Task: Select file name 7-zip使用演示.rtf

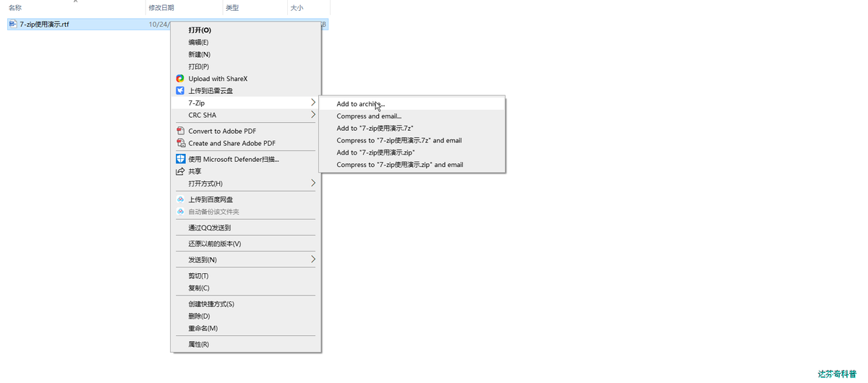Action: click(44, 24)
